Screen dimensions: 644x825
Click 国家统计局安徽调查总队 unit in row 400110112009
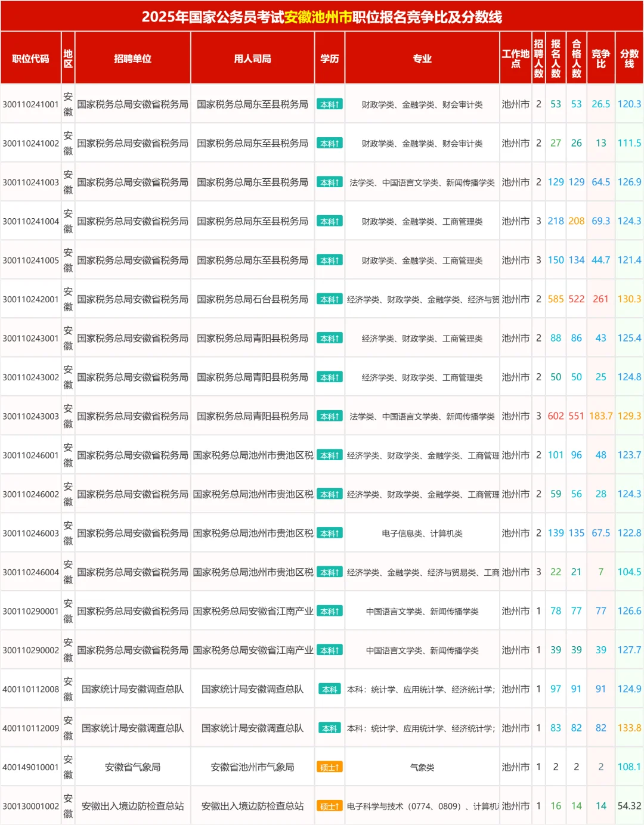(132, 728)
